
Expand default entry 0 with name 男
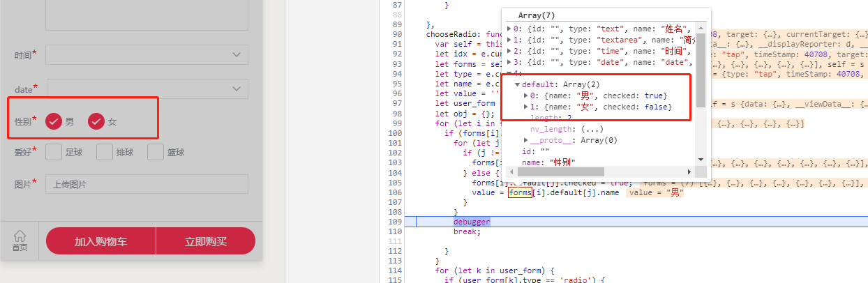coord(526,95)
